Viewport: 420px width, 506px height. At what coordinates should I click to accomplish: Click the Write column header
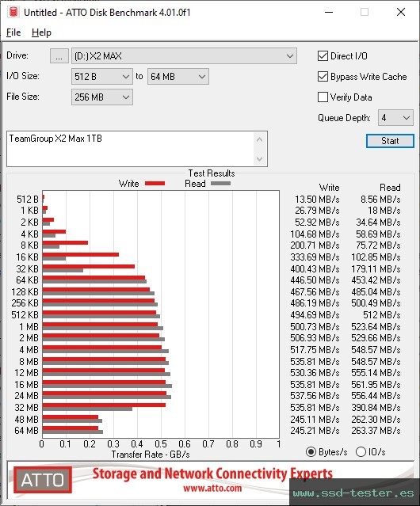[x=330, y=188]
